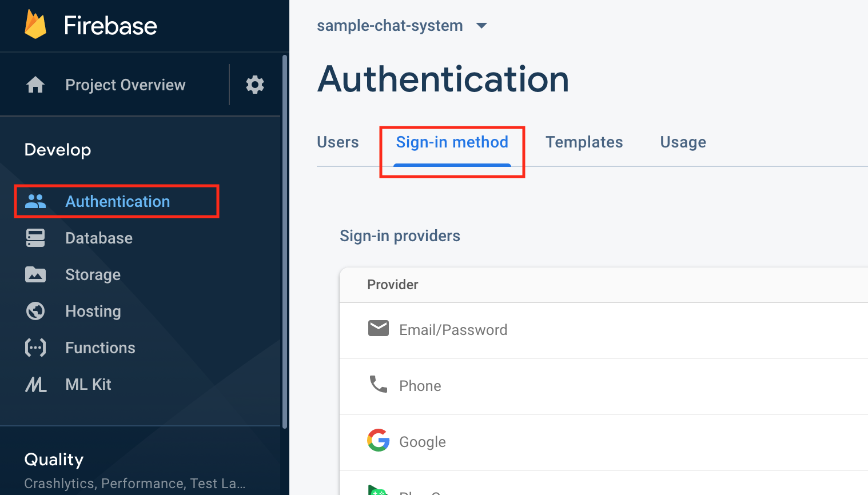Click the Hosting globe icon

tap(35, 311)
